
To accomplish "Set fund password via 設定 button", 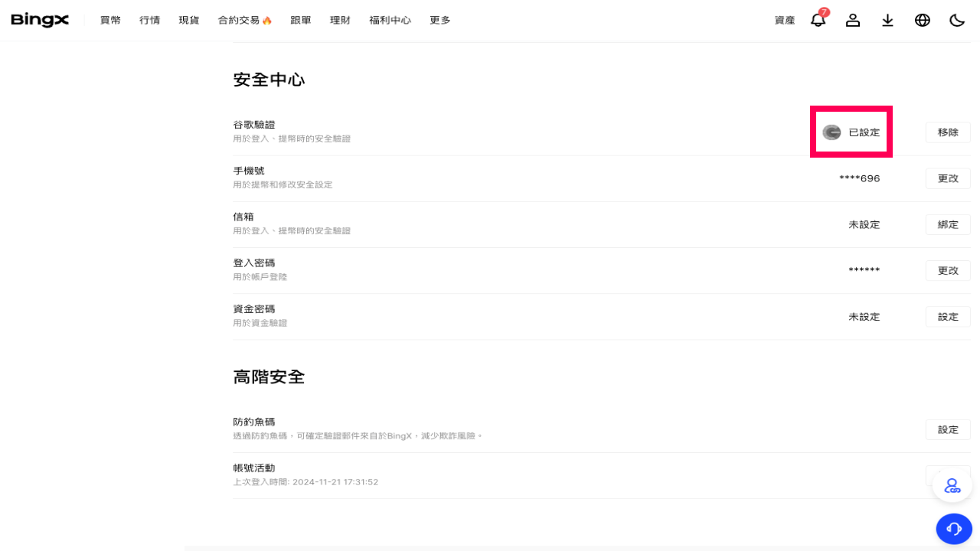I will pos(948,316).
